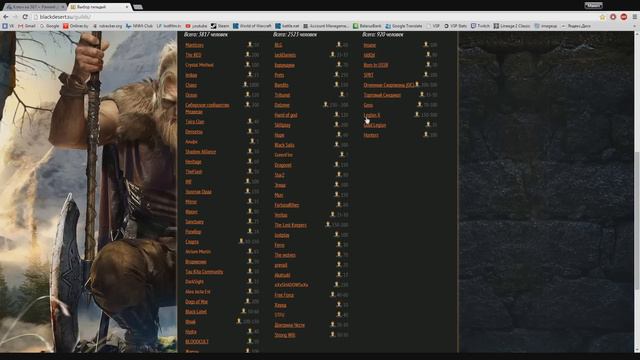Open the Google bookmark

(49, 26)
